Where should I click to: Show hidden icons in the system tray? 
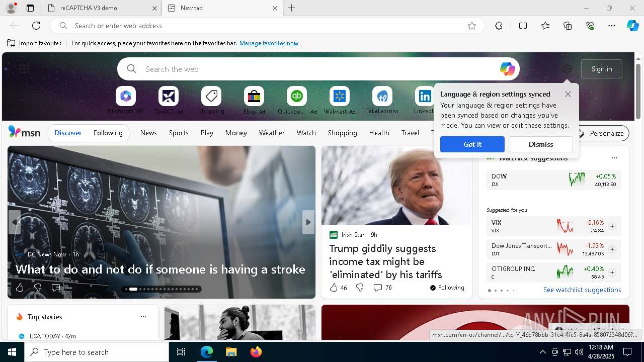coord(542,352)
